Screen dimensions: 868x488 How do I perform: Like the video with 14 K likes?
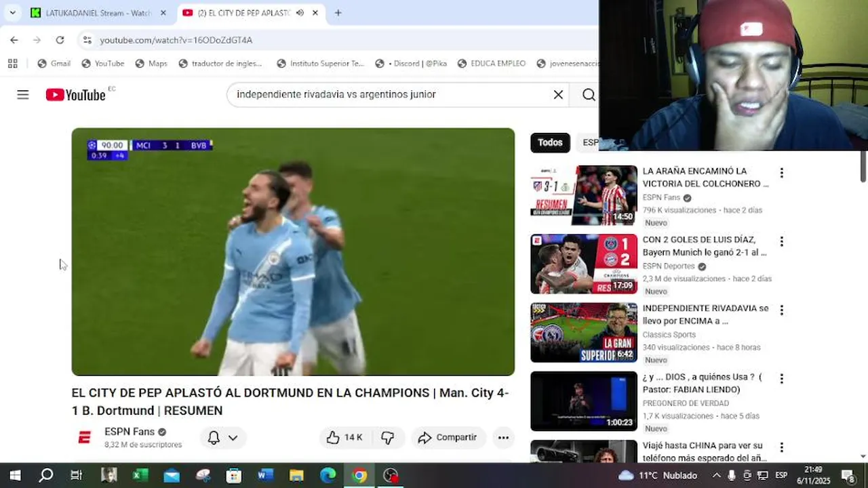pyautogui.click(x=344, y=438)
